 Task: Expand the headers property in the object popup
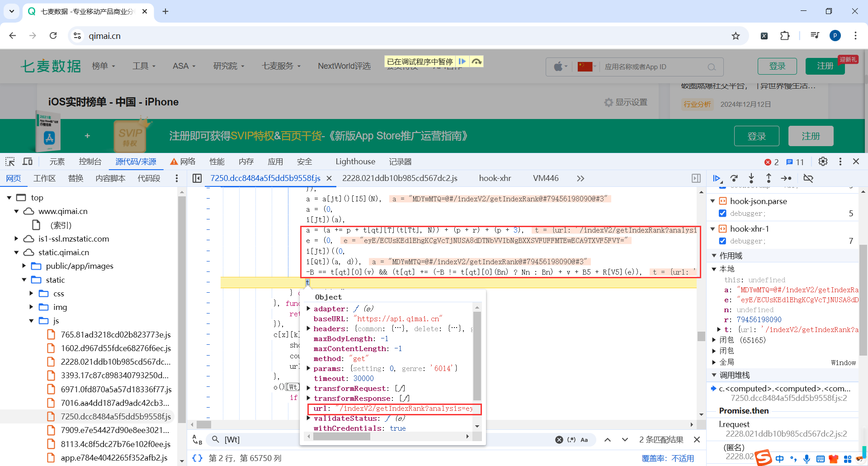(308, 329)
